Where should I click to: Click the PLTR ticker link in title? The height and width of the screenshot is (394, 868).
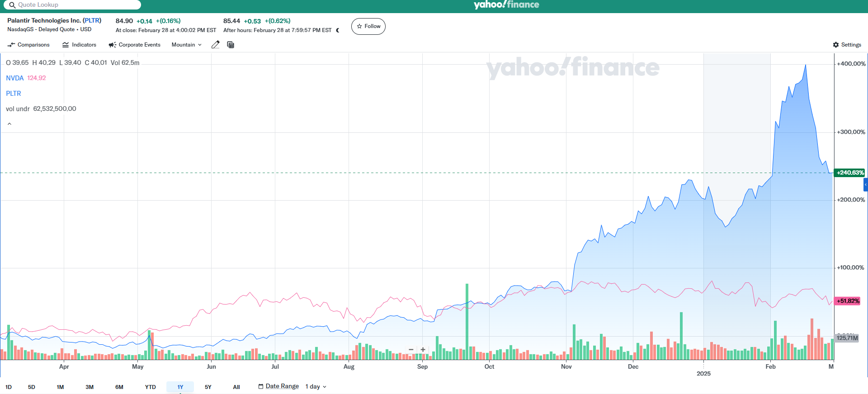[92, 20]
